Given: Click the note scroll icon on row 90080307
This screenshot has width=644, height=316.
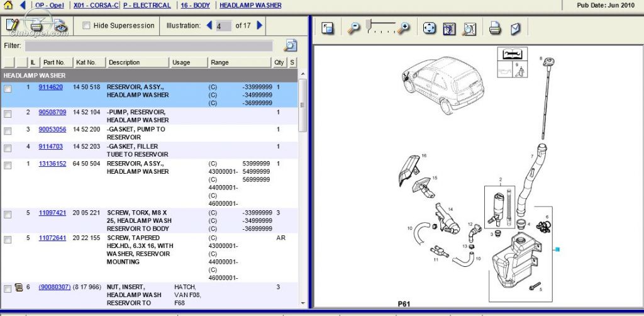Looking at the screenshot, I should coord(18,287).
